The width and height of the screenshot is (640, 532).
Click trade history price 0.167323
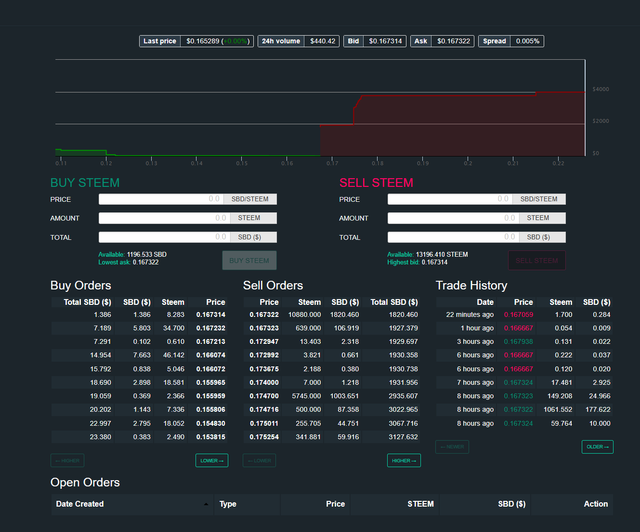point(518,396)
